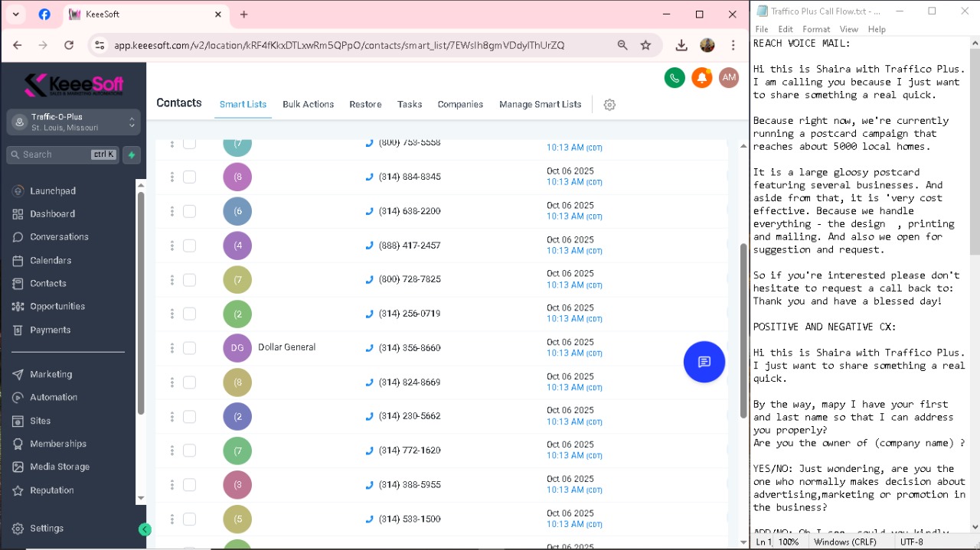Open the three-dot menu for (314) 772-1620

171,451
